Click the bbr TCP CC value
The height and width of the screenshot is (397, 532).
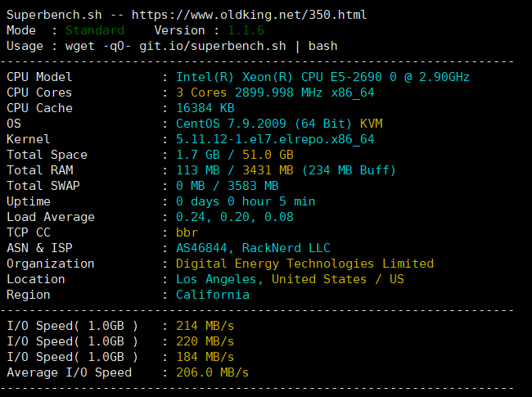(x=187, y=232)
